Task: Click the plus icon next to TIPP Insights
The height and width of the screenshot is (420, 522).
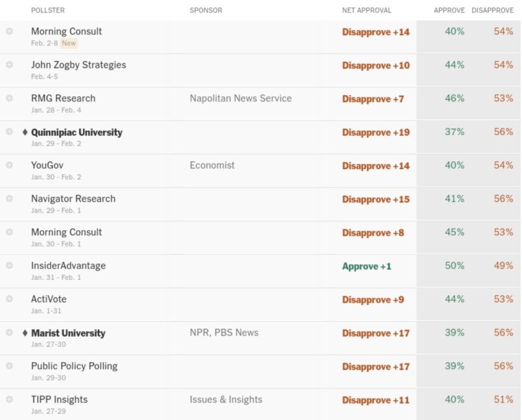Action: [x=9, y=400]
